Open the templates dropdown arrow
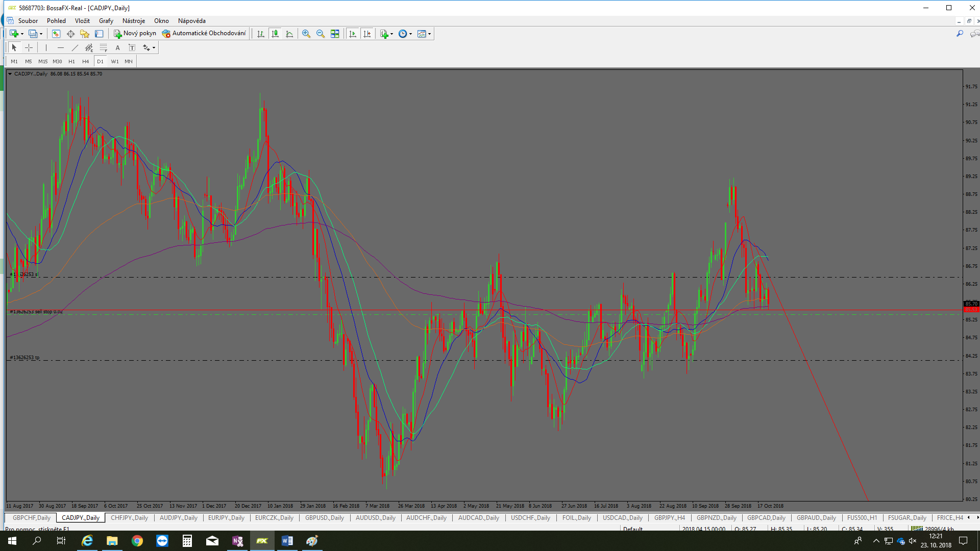The width and height of the screenshot is (980, 551). click(x=429, y=34)
